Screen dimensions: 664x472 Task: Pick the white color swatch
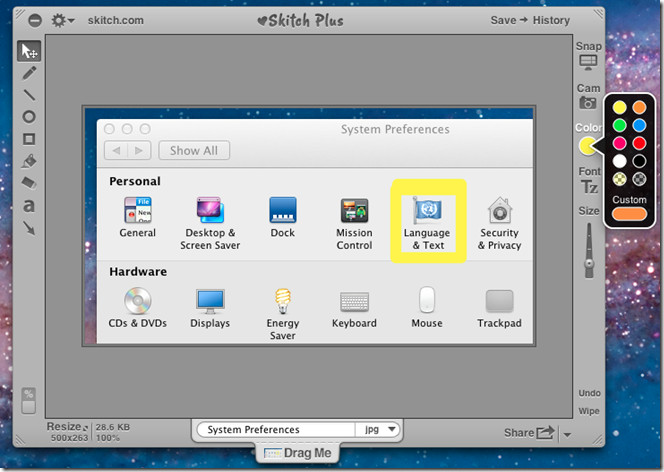[620, 161]
